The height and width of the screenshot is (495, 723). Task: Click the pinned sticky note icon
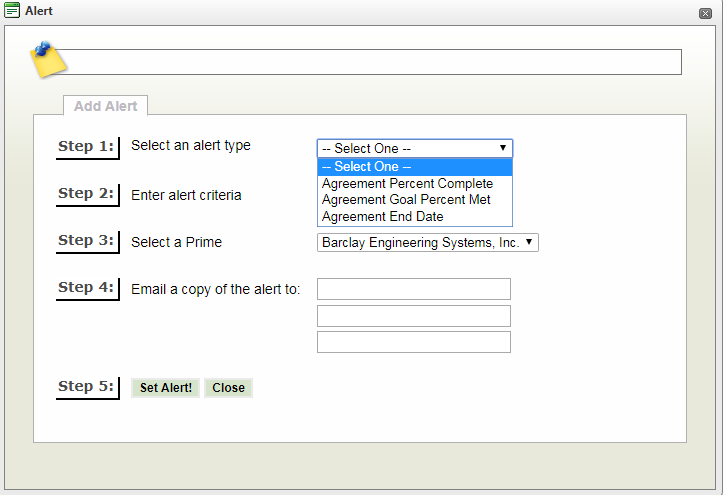(x=46, y=60)
